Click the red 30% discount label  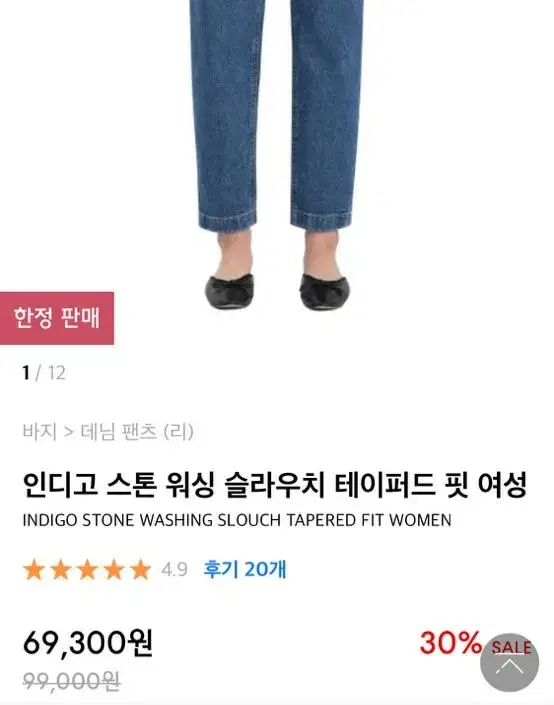point(450,643)
